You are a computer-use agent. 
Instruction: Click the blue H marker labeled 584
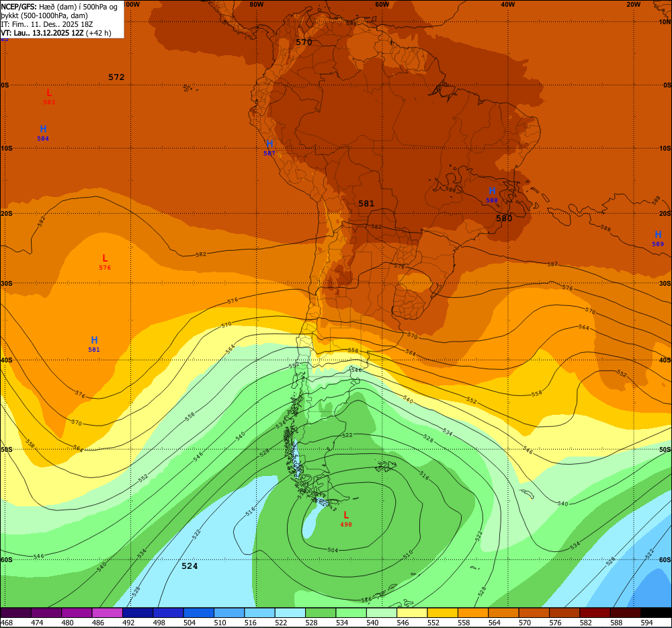tap(43, 129)
